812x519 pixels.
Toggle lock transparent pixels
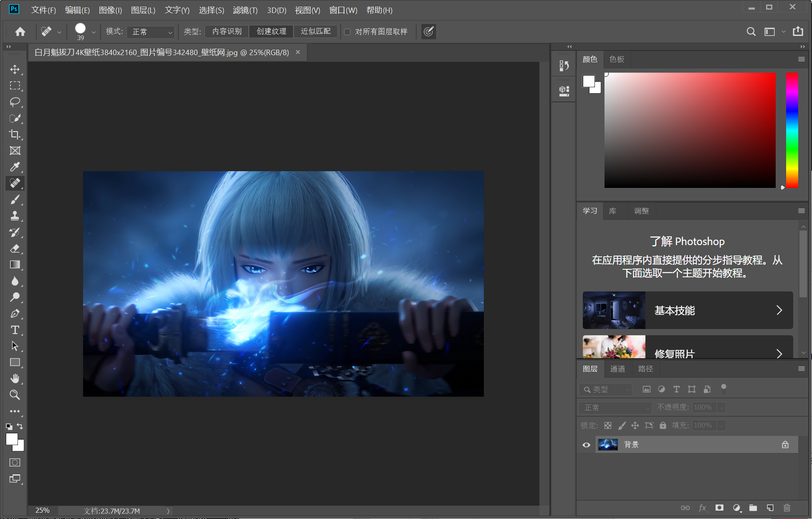pos(608,425)
